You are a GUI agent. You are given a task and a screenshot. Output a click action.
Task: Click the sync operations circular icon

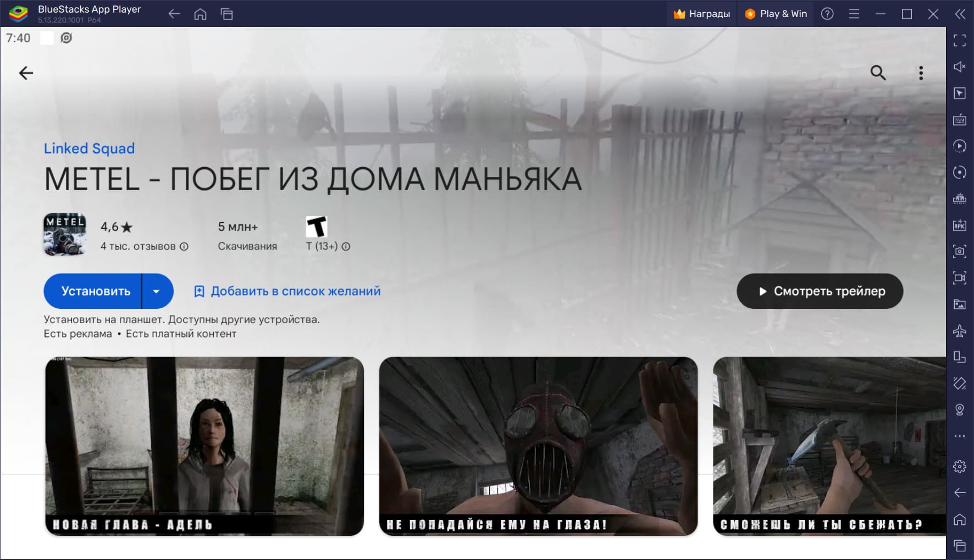coord(960,172)
